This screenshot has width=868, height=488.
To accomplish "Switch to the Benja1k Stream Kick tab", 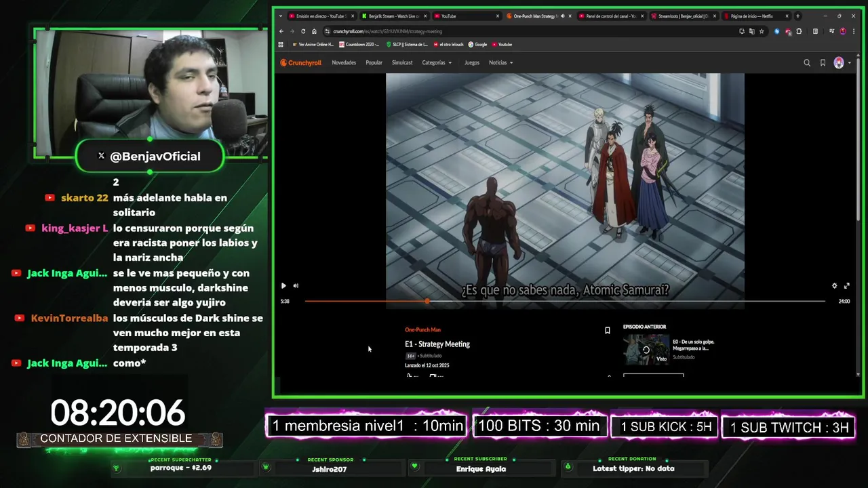I will 394,16.
